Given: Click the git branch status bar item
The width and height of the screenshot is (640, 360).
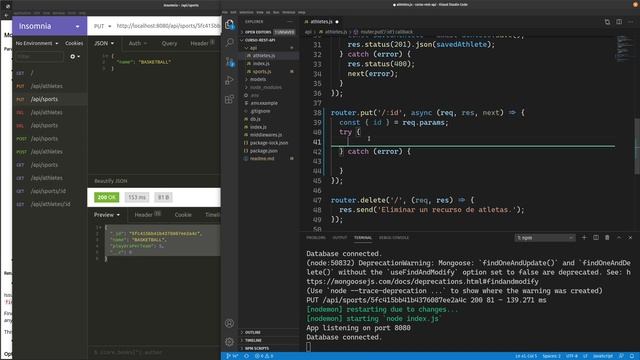Looking at the screenshot, I should tap(232, 356).
